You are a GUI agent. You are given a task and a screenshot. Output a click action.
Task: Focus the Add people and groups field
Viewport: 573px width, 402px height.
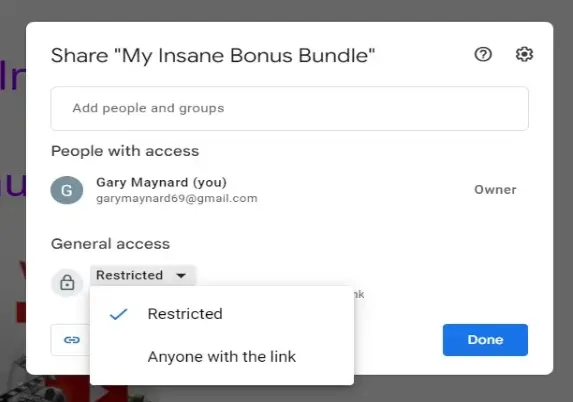pyautogui.click(x=289, y=109)
